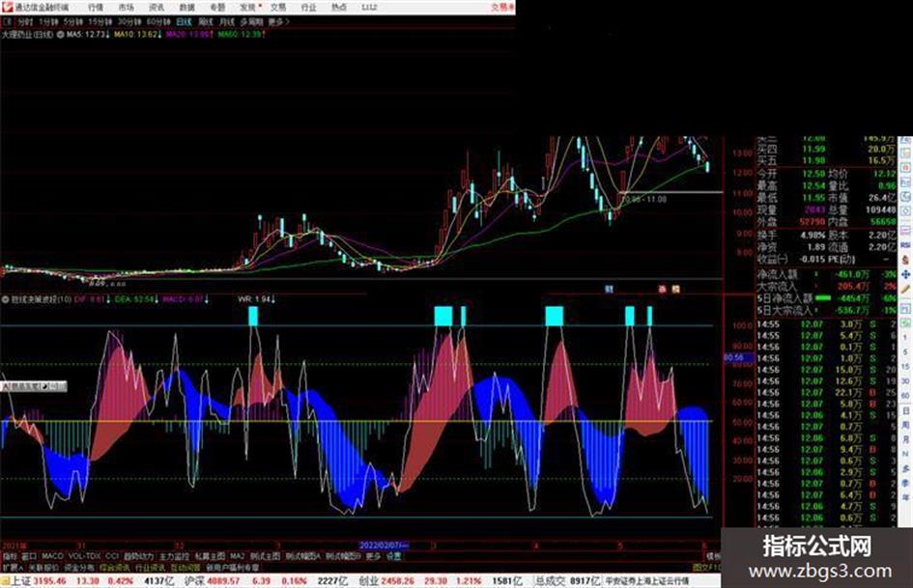Open the 热点 menu item
Viewport: 913px width, 588px height.
(x=339, y=8)
